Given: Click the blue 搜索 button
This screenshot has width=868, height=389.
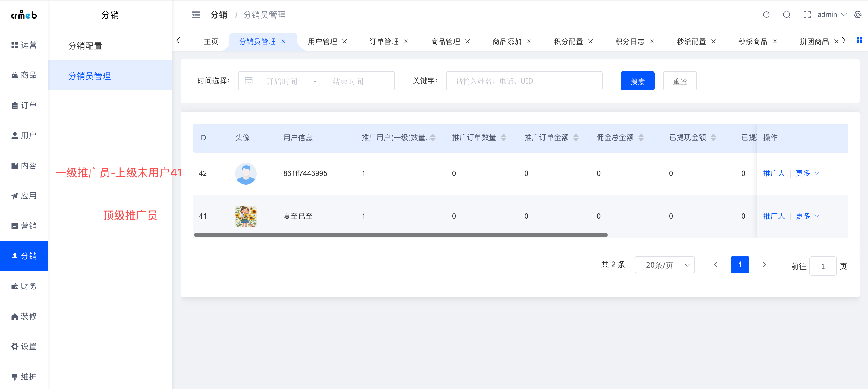Looking at the screenshot, I should click(637, 81).
